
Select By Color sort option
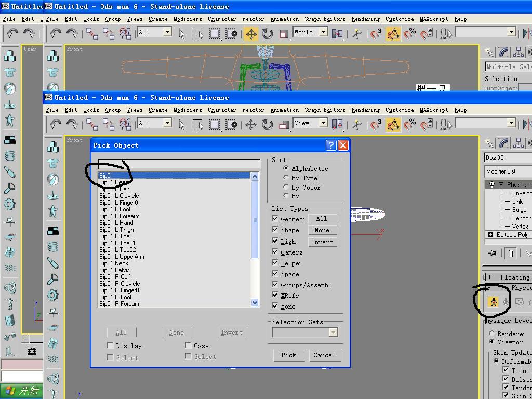[286, 187]
